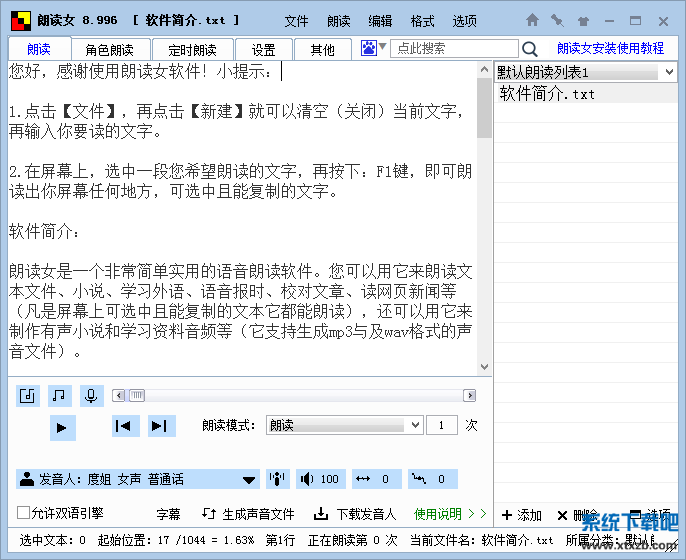Viewport: 686px width, 560px height.
Task: Click the pin window icon
Action: (557, 20)
